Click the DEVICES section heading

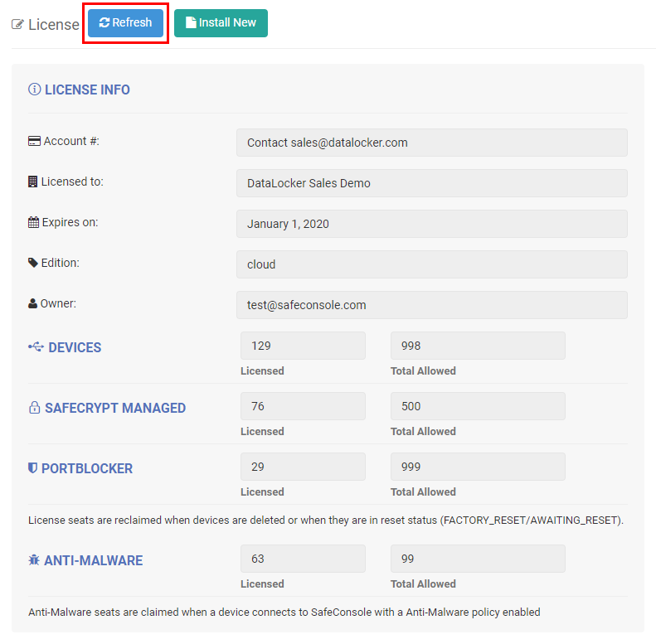pyautogui.click(x=75, y=347)
